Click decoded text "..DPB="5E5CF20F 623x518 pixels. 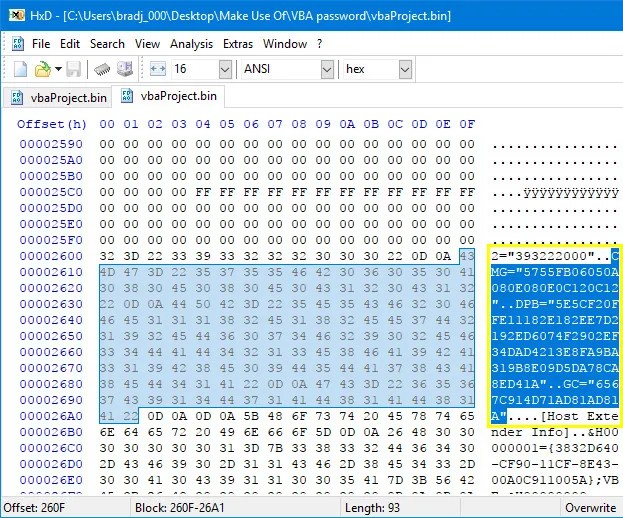[x=555, y=304]
